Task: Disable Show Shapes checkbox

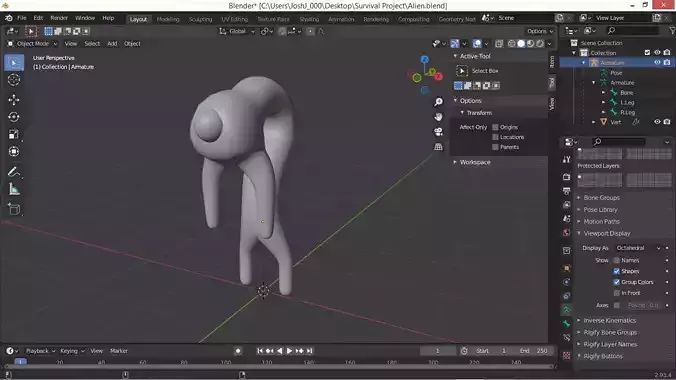Action: [x=617, y=271]
